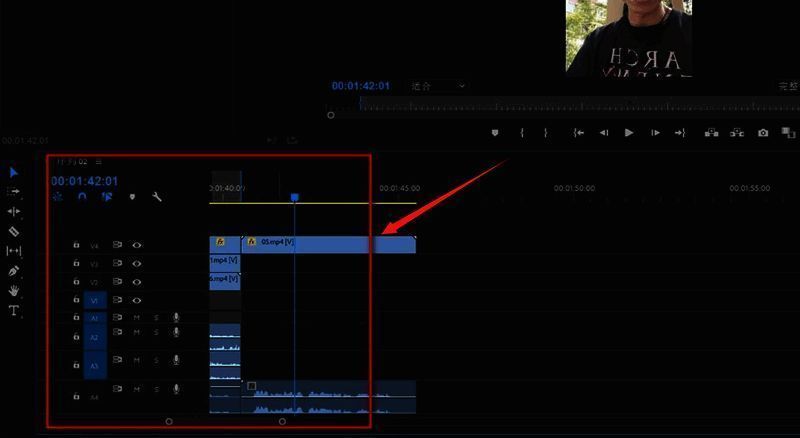Screen dimensions: 800x438
Task: Enable voice-over record on A4
Action: pyautogui.click(x=176, y=389)
